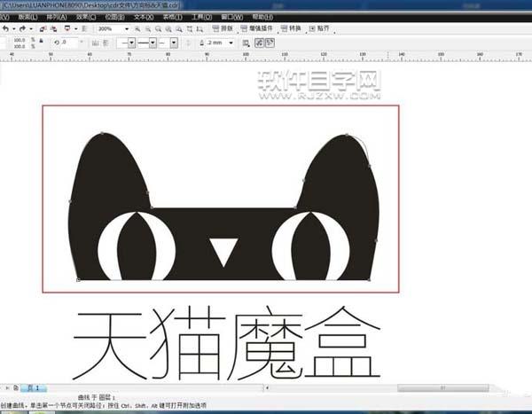Toggle the rightmost property bar curve button

click(270, 43)
